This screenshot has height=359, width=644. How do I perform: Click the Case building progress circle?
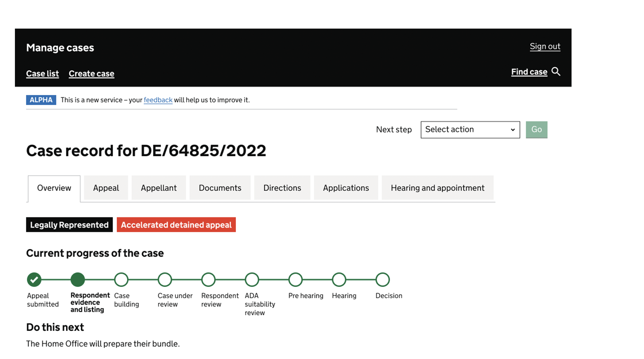point(121,279)
